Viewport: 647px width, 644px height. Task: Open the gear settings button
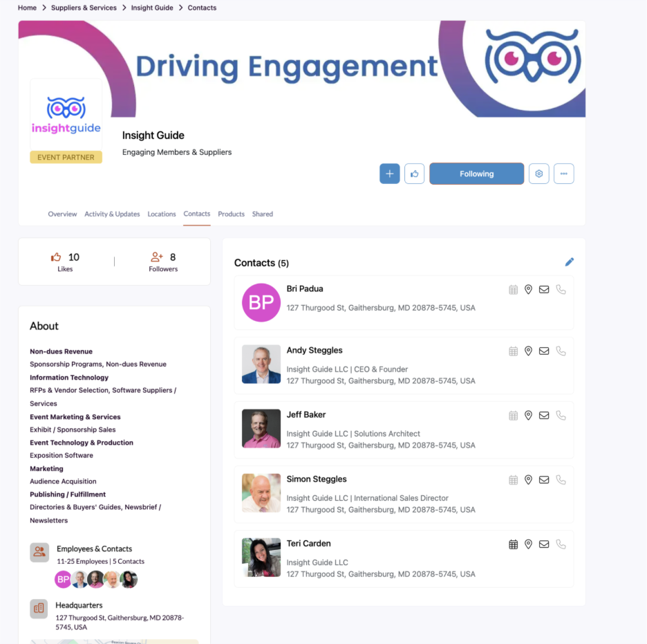[x=538, y=174]
